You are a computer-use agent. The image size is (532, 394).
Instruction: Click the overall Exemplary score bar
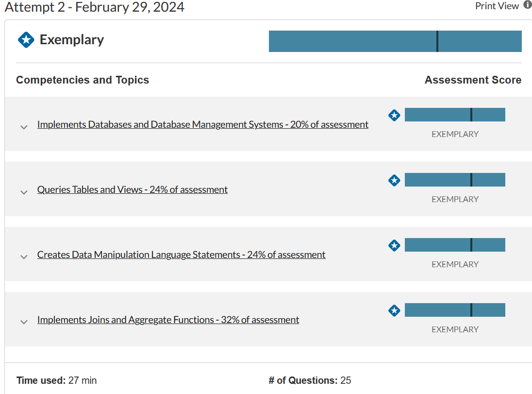(395, 41)
